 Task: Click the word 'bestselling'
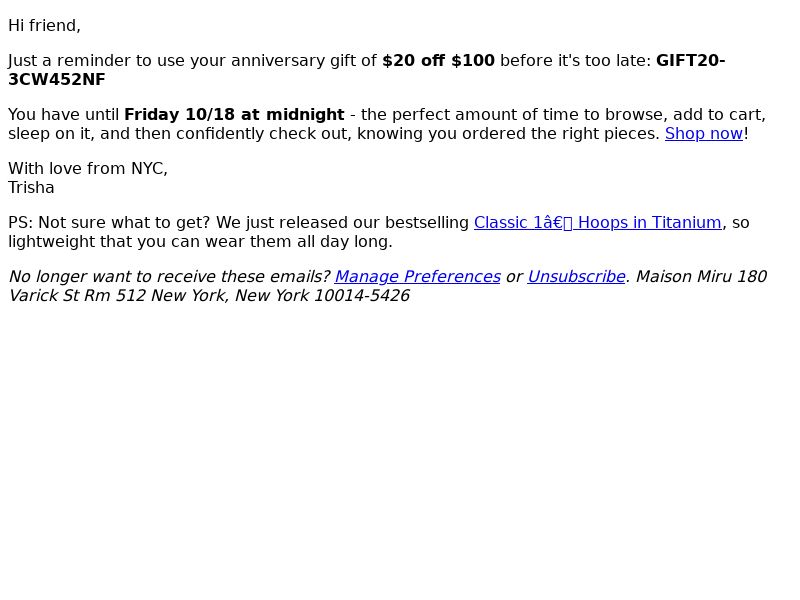427,223
